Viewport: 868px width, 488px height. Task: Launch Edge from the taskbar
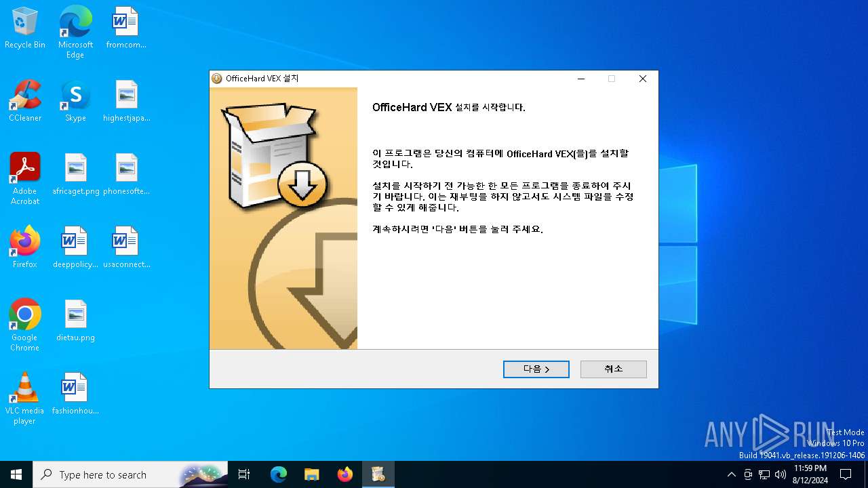279,474
